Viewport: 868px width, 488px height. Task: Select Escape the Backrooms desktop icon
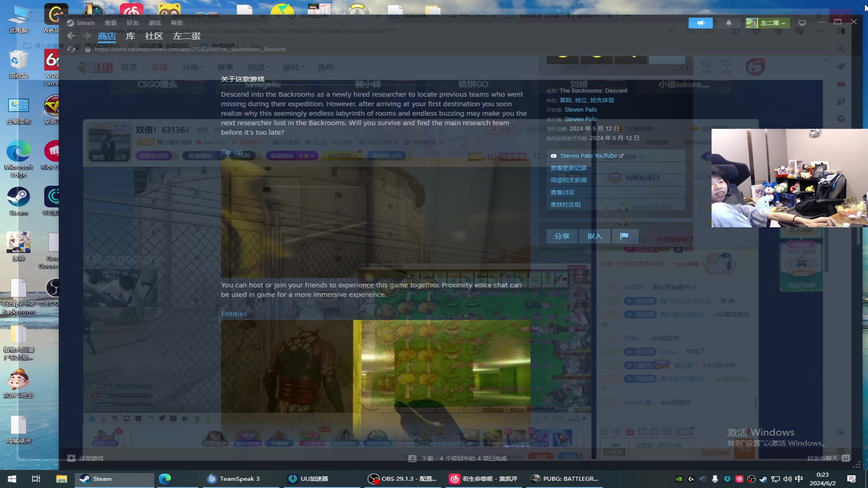19,296
